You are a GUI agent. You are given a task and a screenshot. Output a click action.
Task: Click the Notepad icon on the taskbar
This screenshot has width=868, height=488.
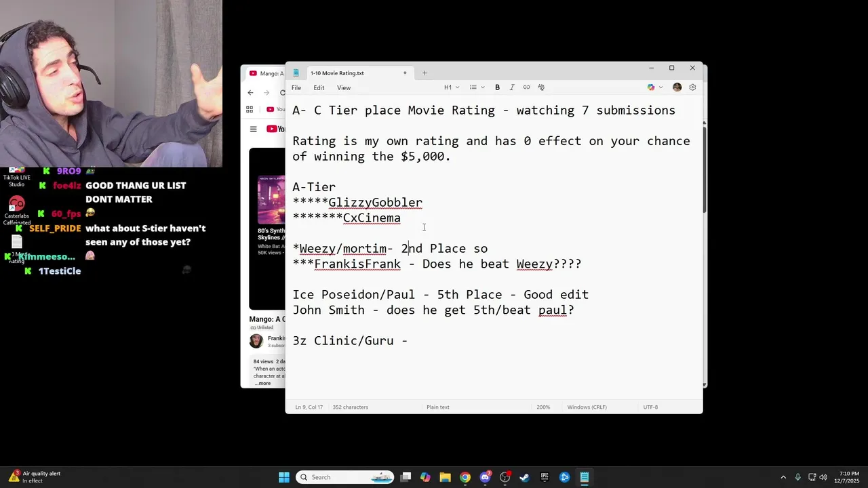[584, 477]
